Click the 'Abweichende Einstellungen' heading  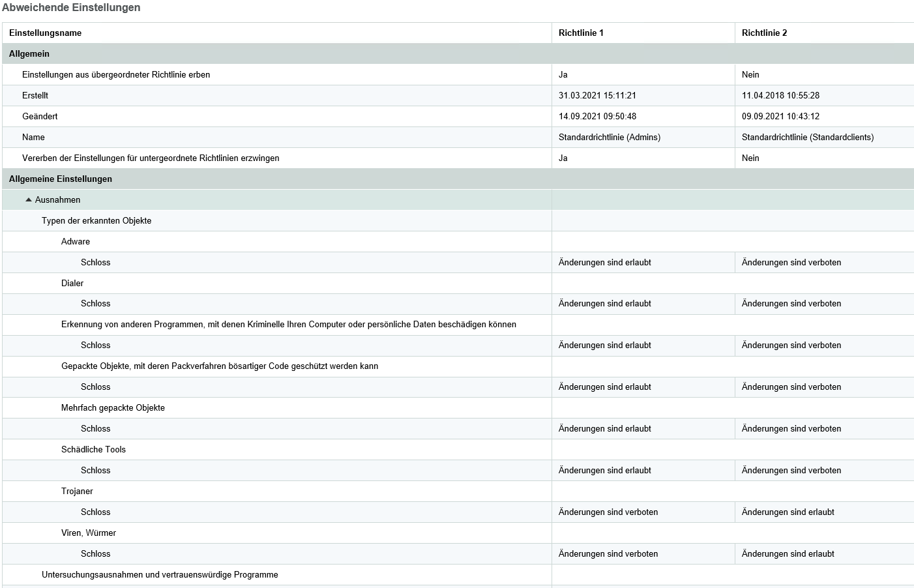71,8
